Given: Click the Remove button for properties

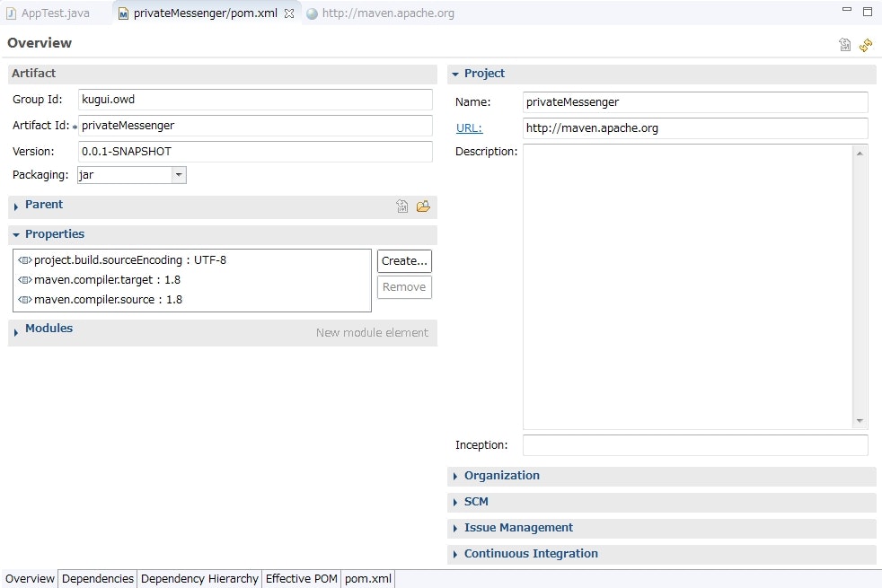Looking at the screenshot, I should [x=404, y=286].
